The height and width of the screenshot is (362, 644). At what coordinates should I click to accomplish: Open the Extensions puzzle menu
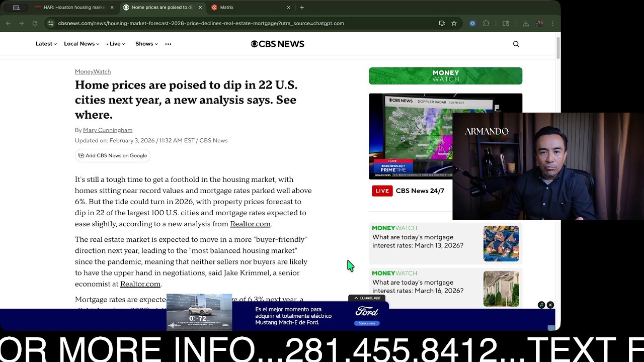click(x=486, y=23)
